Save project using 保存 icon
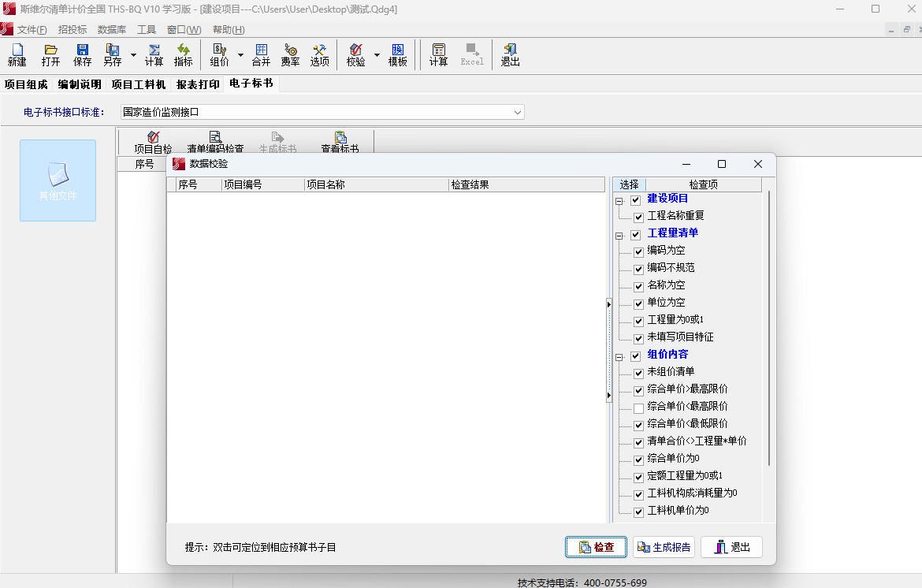The height and width of the screenshot is (588, 922). (x=82, y=54)
